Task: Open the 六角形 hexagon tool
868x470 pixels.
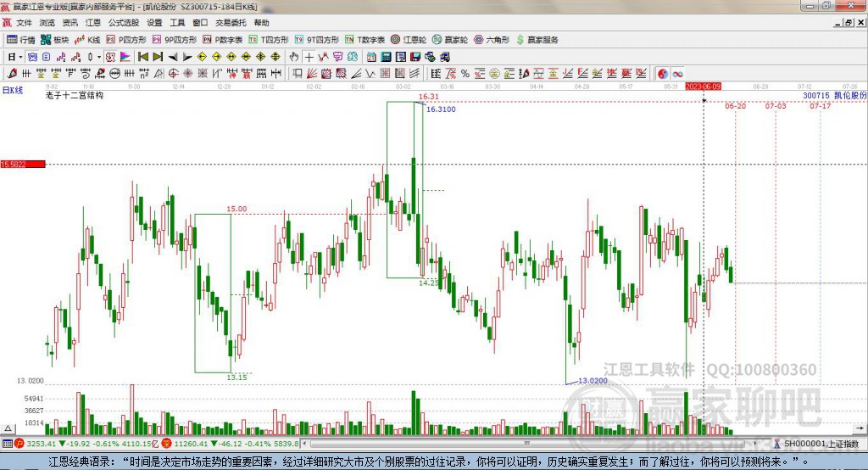Action: [492, 40]
